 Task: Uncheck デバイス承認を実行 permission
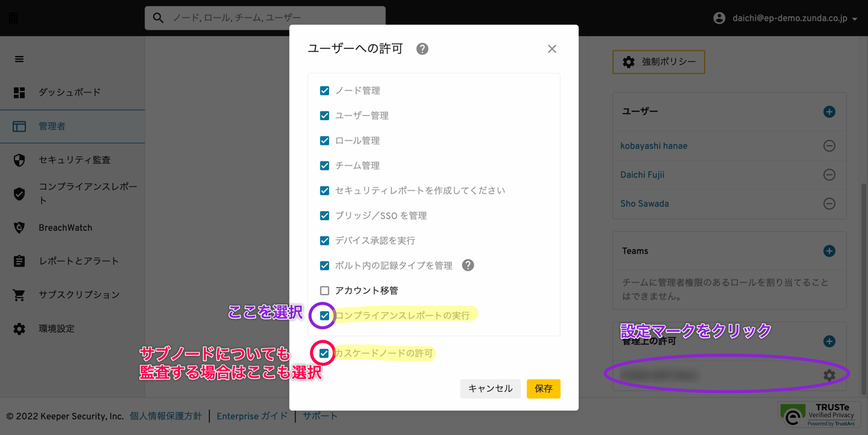[x=325, y=240]
